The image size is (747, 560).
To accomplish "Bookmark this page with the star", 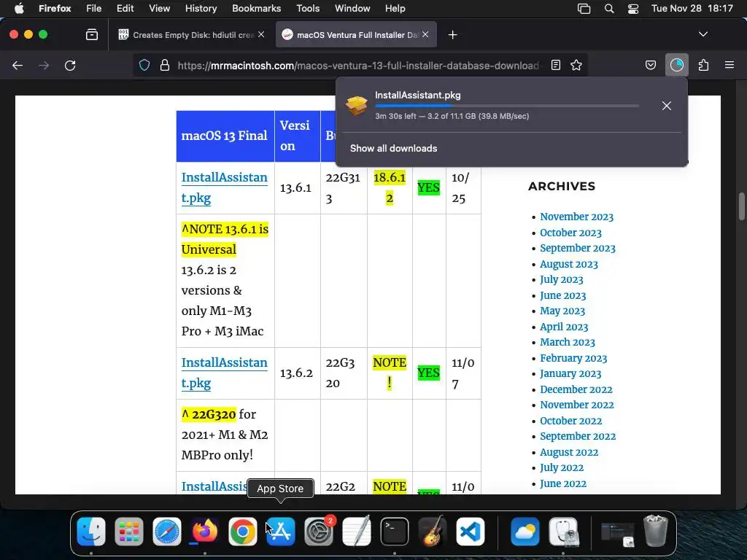I will 576,65.
